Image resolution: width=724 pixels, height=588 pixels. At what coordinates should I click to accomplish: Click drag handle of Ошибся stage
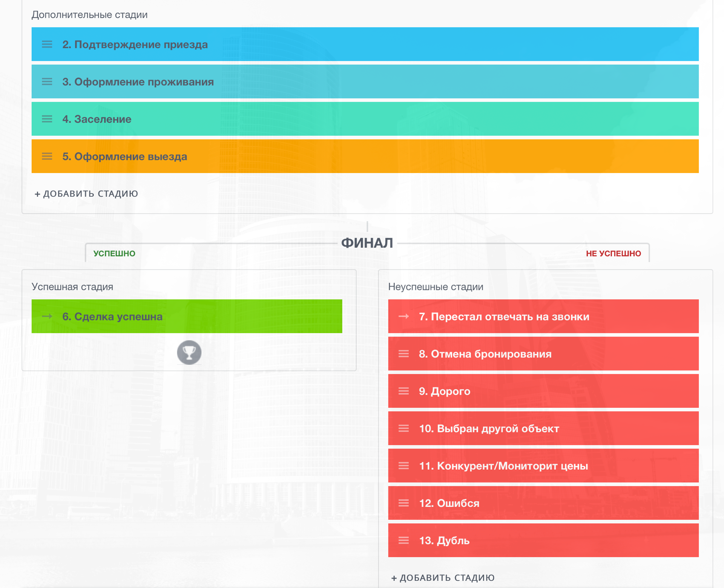tap(403, 503)
